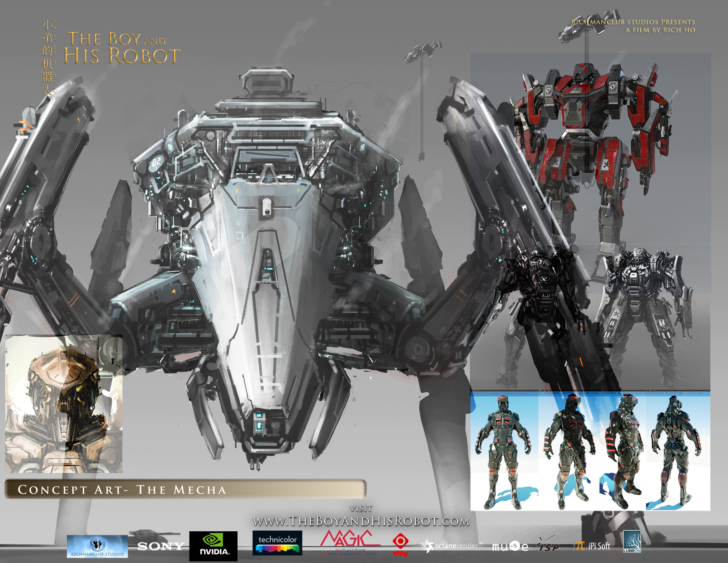
Task: Click the ISP logo
Action: click(548, 546)
